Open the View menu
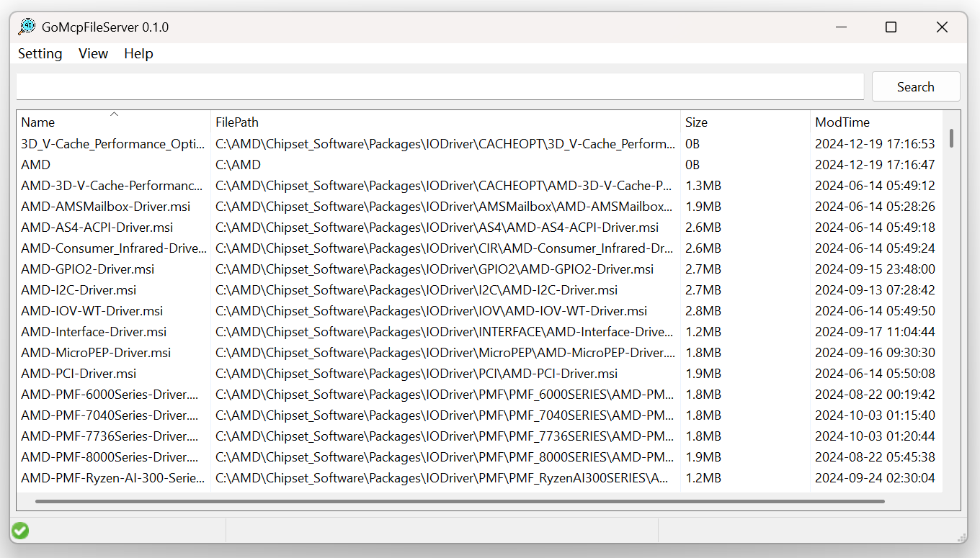Screen dimensions: 980x558 pos(93,54)
